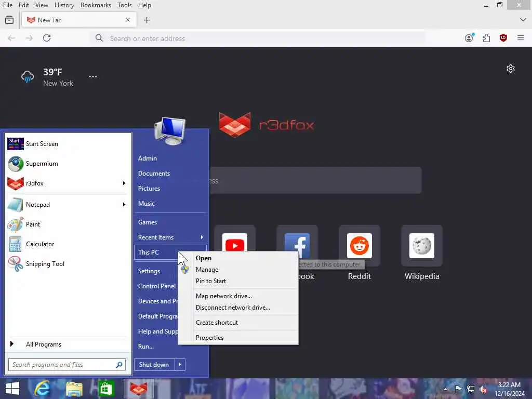Open the File menu
The width and height of the screenshot is (532, 399).
[x=7, y=5]
